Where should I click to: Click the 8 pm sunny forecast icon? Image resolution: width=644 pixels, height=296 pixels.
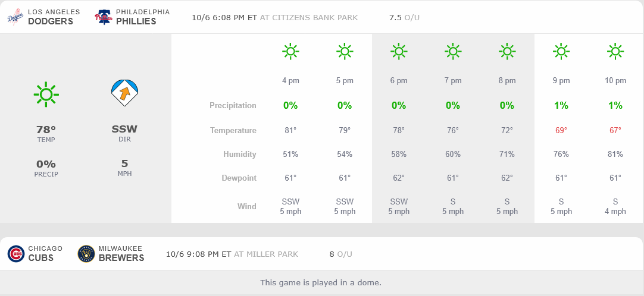tap(507, 52)
